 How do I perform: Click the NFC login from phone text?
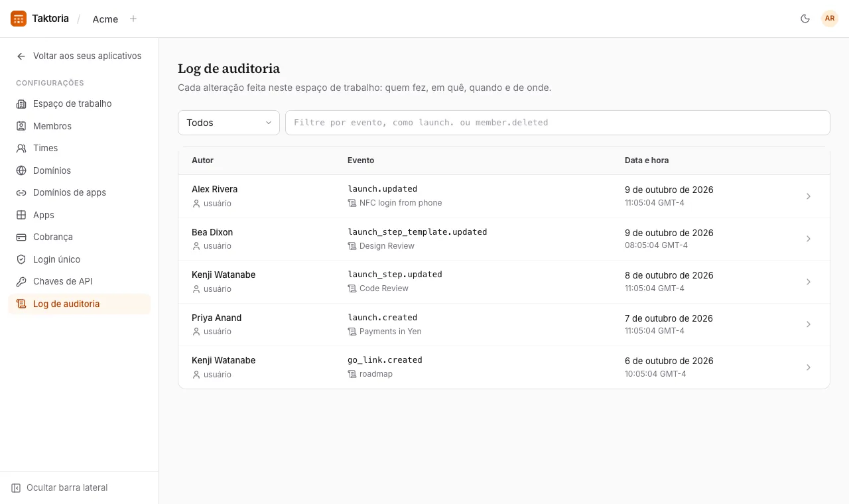click(x=401, y=203)
